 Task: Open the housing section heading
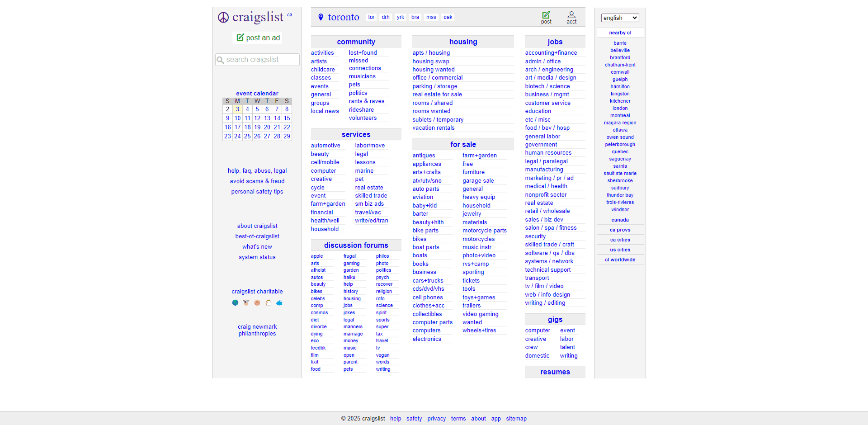pyautogui.click(x=463, y=42)
